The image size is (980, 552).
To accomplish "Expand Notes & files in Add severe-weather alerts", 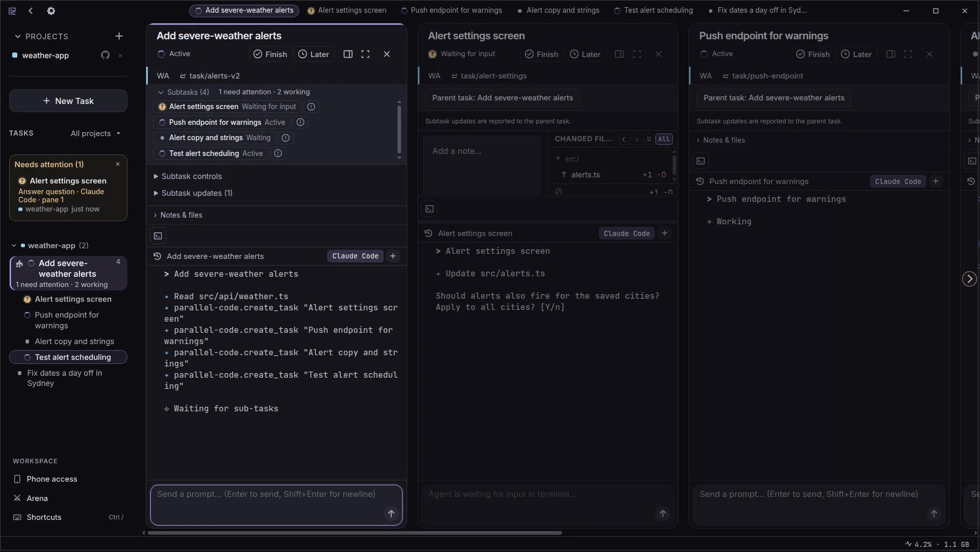I will coord(178,215).
